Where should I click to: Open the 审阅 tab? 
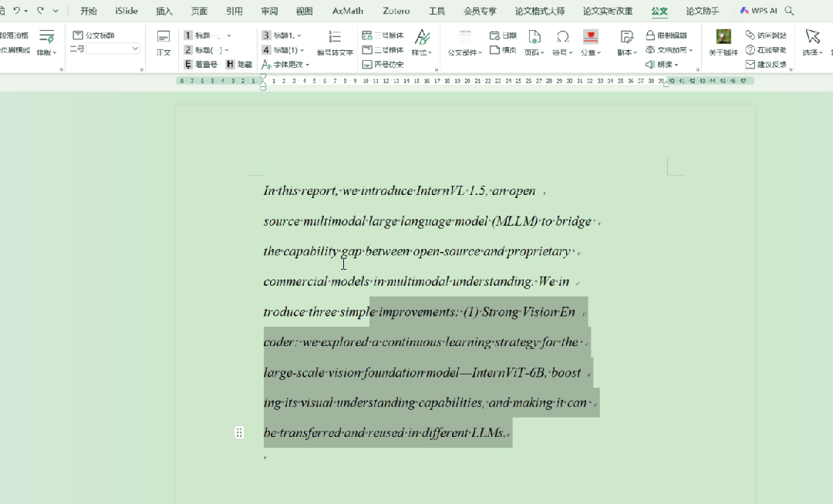coord(269,11)
